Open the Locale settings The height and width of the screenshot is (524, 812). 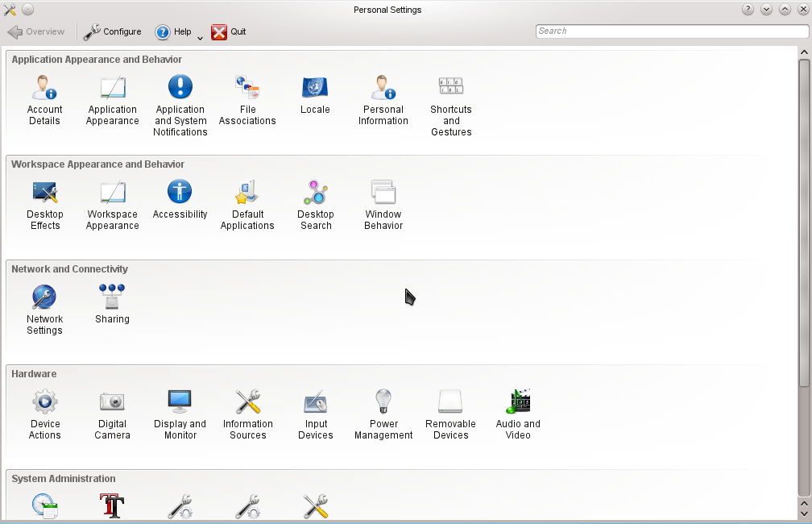click(x=315, y=94)
